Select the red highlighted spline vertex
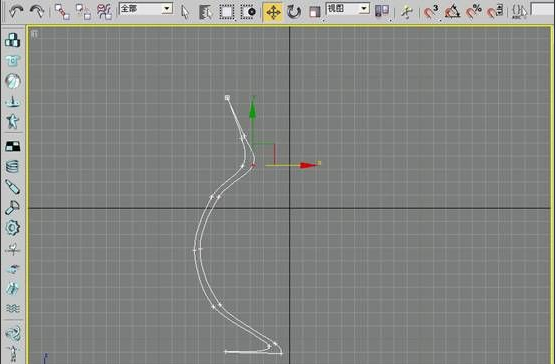This screenshot has width=556, height=364. tap(253, 166)
